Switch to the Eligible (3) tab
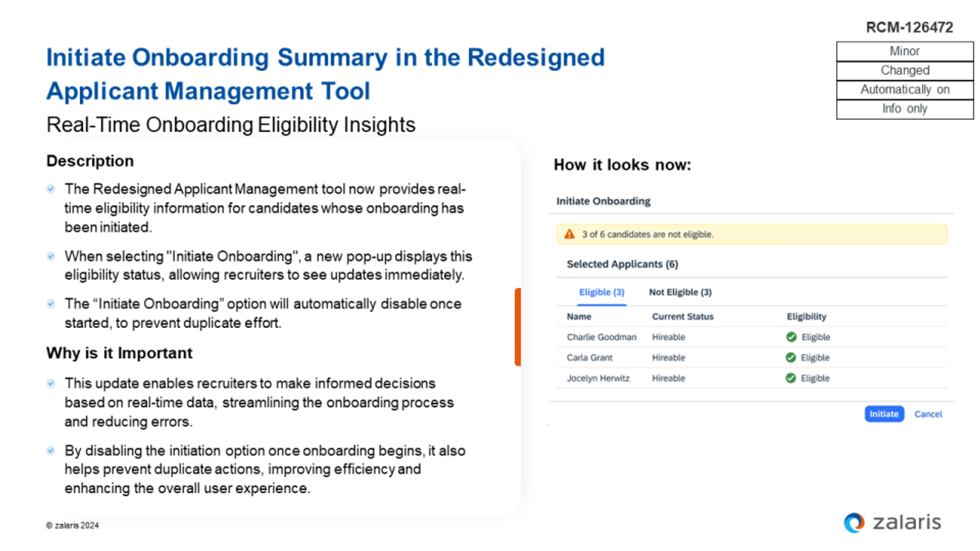 click(601, 292)
